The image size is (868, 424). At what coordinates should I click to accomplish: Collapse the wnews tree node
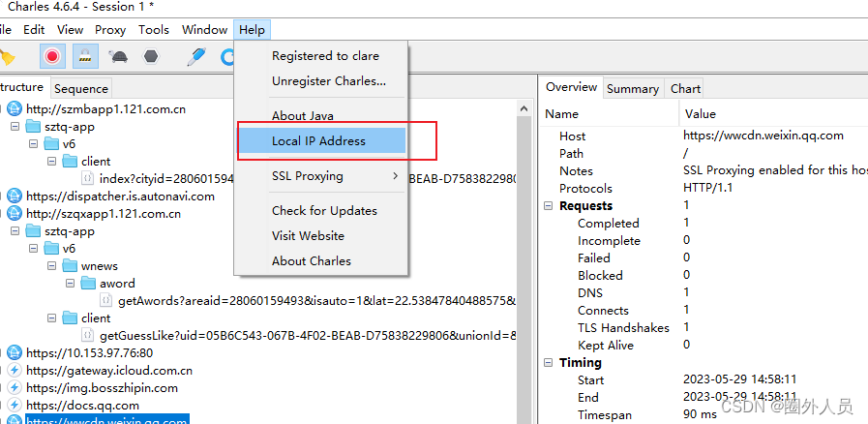(x=52, y=265)
